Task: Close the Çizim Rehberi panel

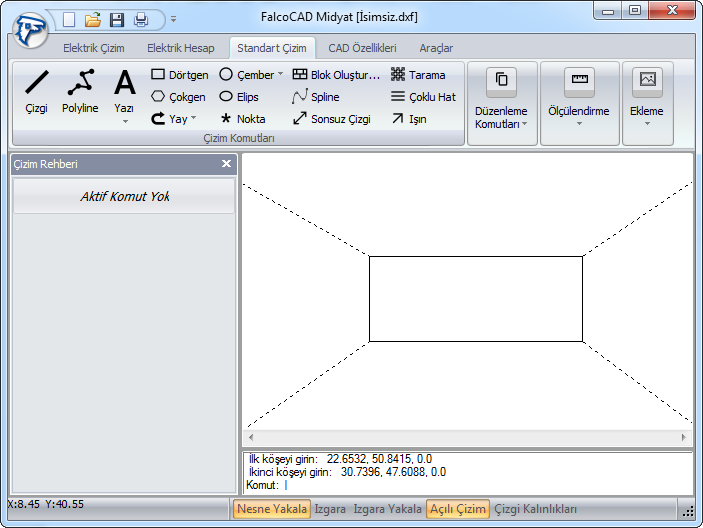Action: click(x=226, y=164)
